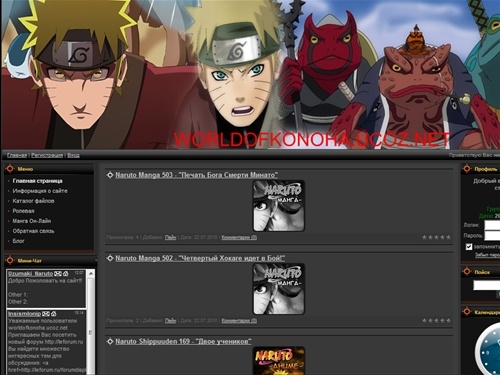
Task: Open author Пейн on Manga 502 post
Action: pyautogui.click(x=170, y=321)
